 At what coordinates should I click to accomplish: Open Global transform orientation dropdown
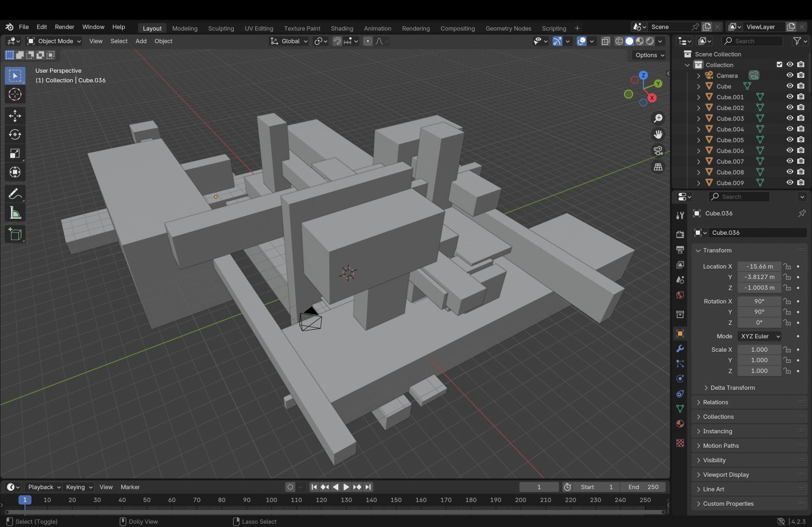(x=289, y=41)
